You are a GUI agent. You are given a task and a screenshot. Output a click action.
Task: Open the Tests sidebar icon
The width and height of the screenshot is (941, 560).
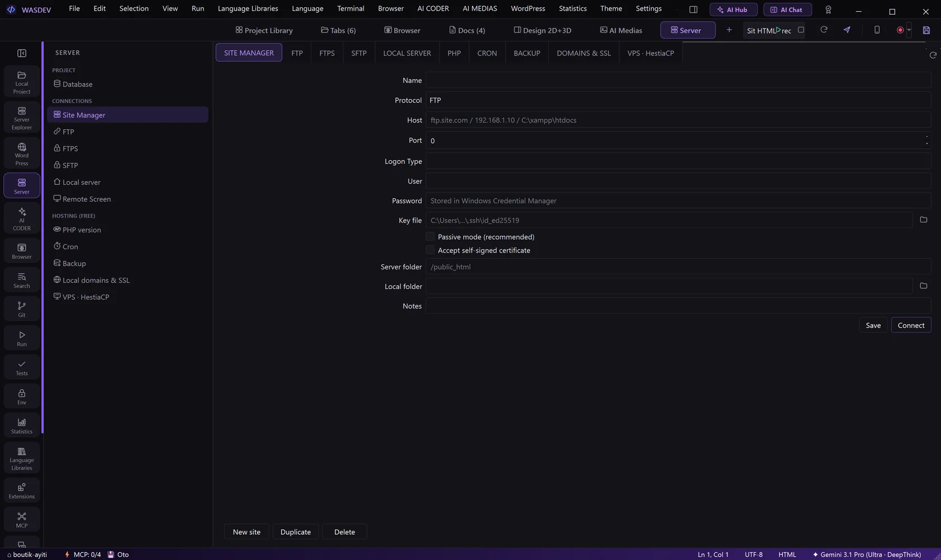(x=22, y=367)
